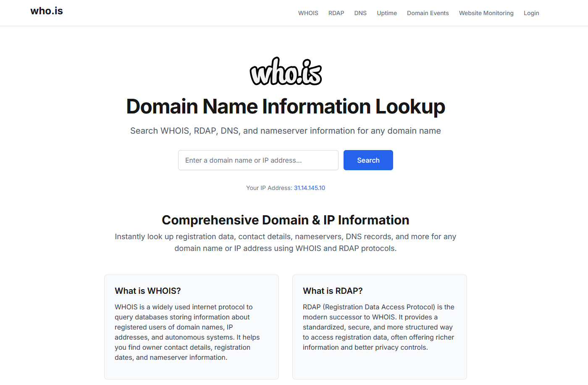Click the 'What is WHOIS?' card title
This screenshot has width=588, height=385.
pos(148,291)
